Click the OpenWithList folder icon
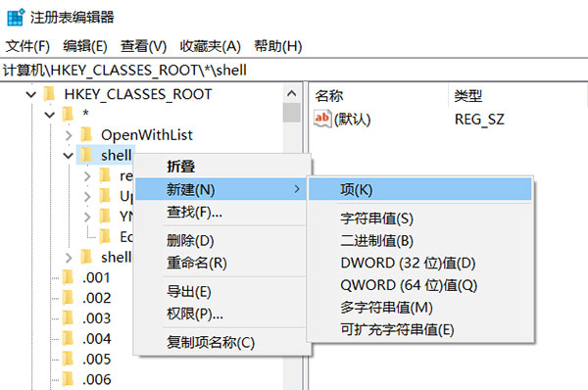The image size is (588, 390). 86,134
